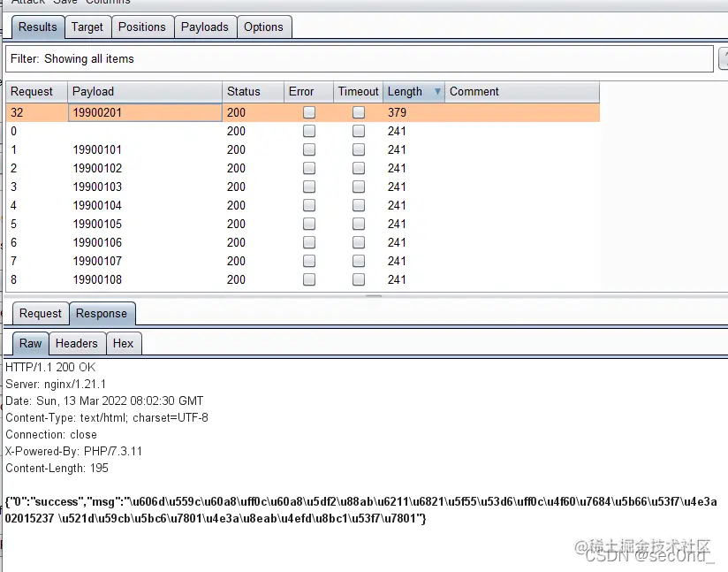Click the filter bar showing all items
The width and height of the screenshot is (728, 572).
360,58
